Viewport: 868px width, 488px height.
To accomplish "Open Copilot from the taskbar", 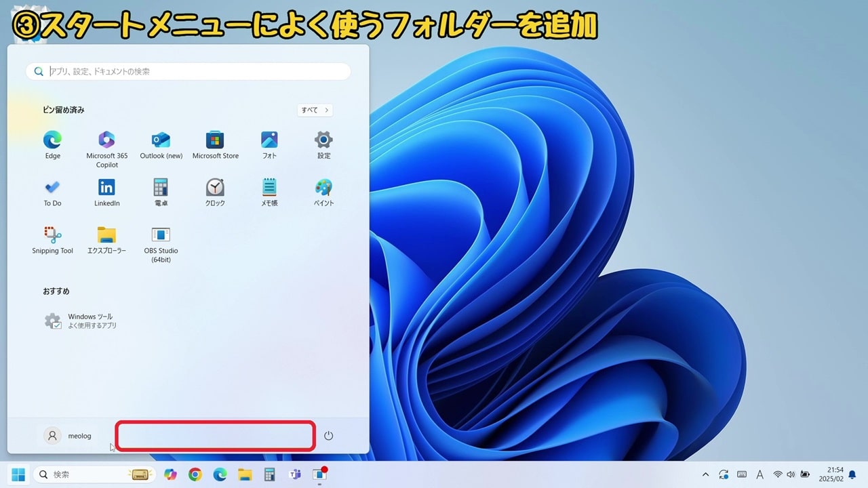I will point(170,474).
